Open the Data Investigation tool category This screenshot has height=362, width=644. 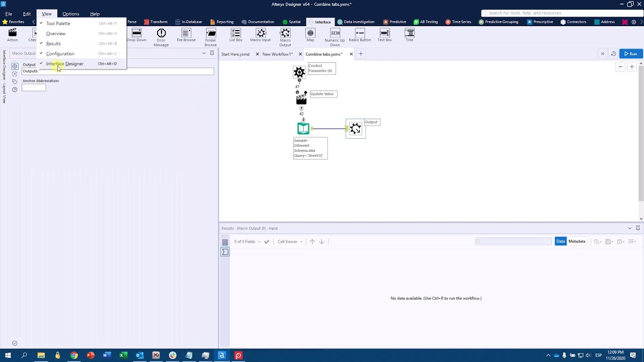[x=356, y=22]
